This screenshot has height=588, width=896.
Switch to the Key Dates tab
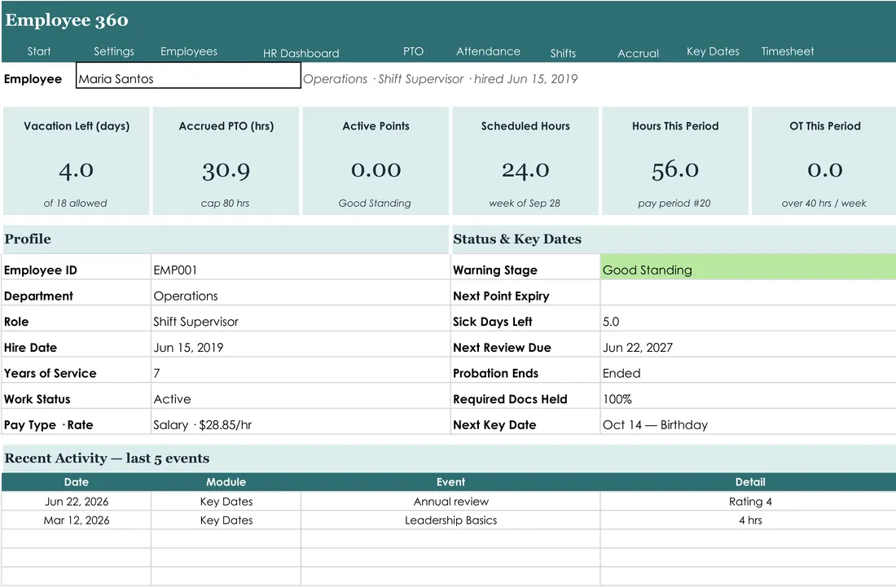[x=713, y=51]
